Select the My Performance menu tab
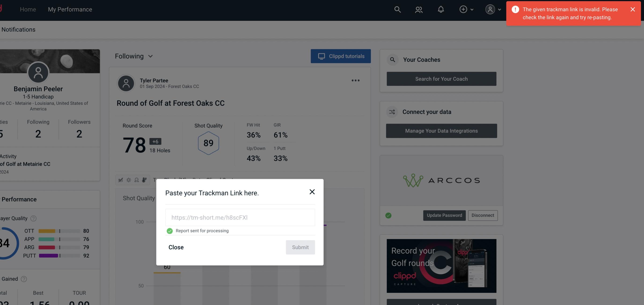This screenshot has height=305, width=644. 70,9
